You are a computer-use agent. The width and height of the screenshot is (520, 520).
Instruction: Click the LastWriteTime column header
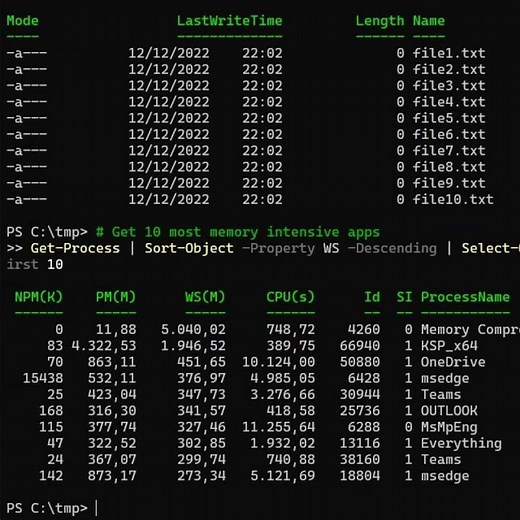(x=229, y=21)
